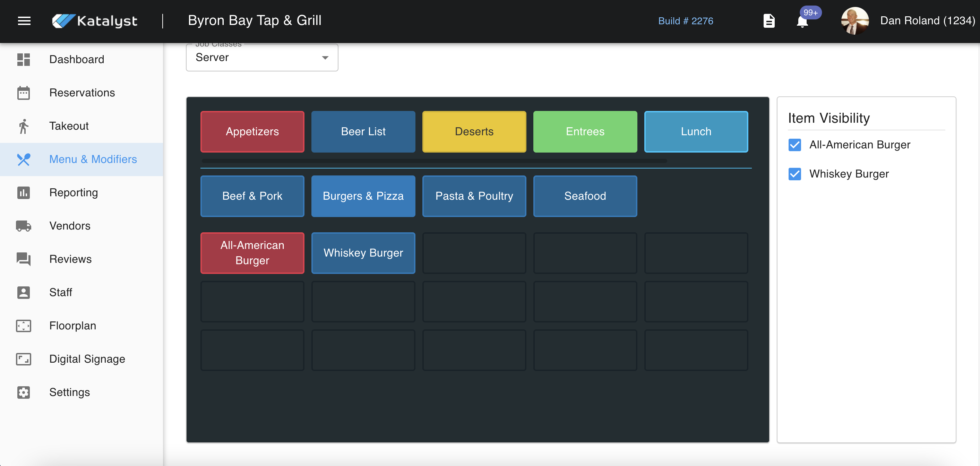Click the Vendors truck icon

24,226
